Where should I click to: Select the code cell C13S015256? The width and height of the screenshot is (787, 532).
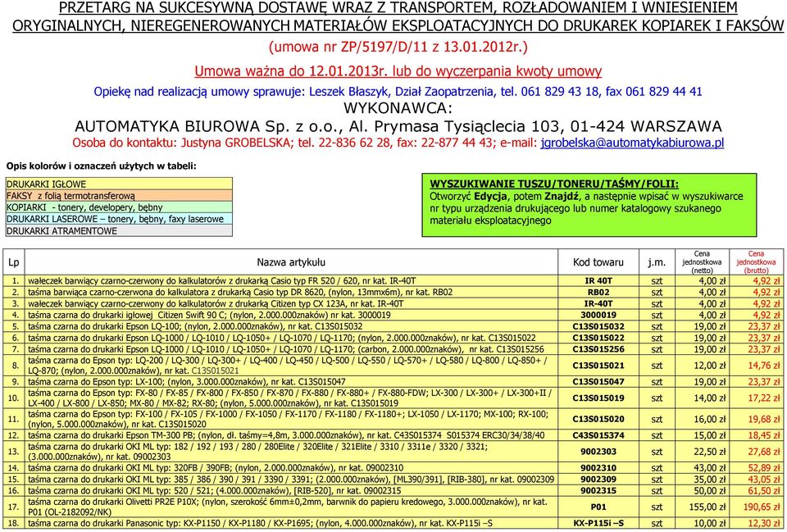(598, 349)
